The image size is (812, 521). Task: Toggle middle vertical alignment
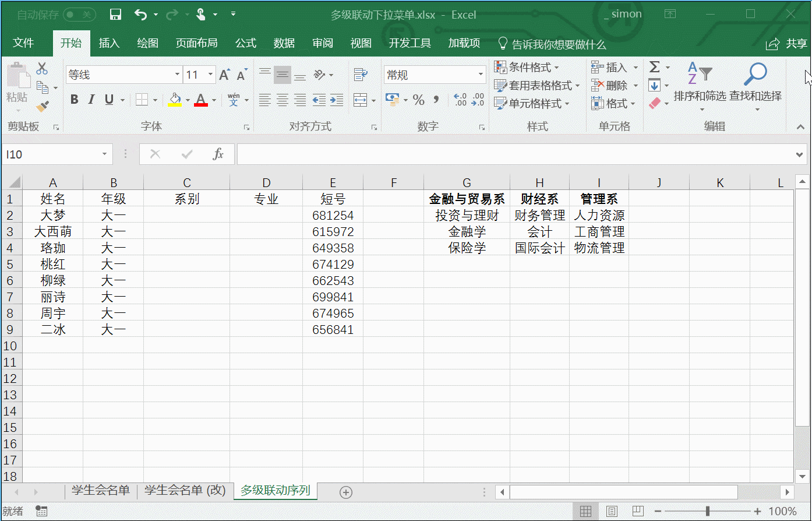pyautogui.click(x=283, y=75)
